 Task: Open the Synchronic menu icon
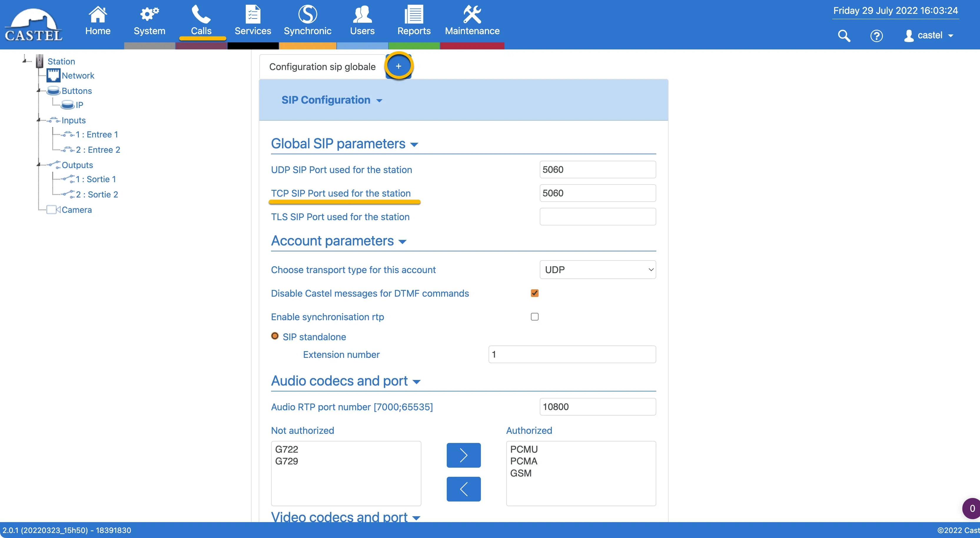(308, 21)
